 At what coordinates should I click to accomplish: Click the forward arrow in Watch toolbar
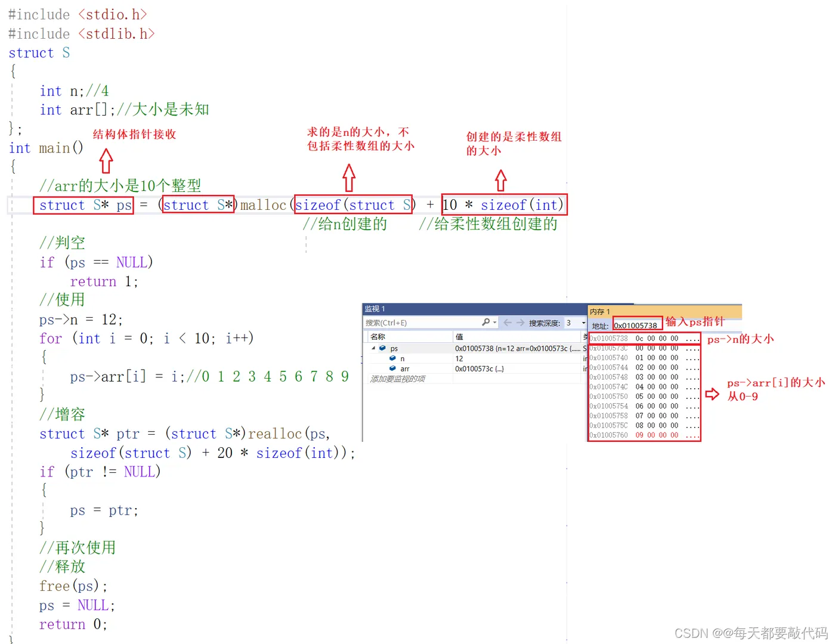(x=520, y=323)
